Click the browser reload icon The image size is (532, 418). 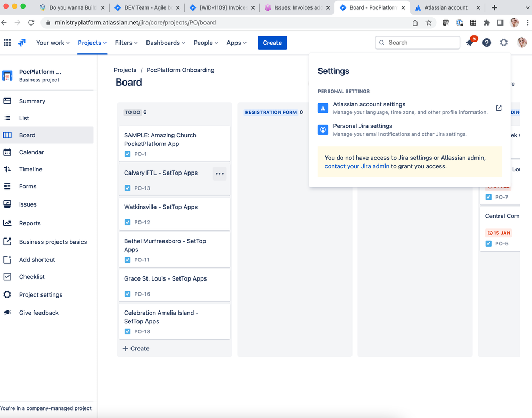click(31, 22)
